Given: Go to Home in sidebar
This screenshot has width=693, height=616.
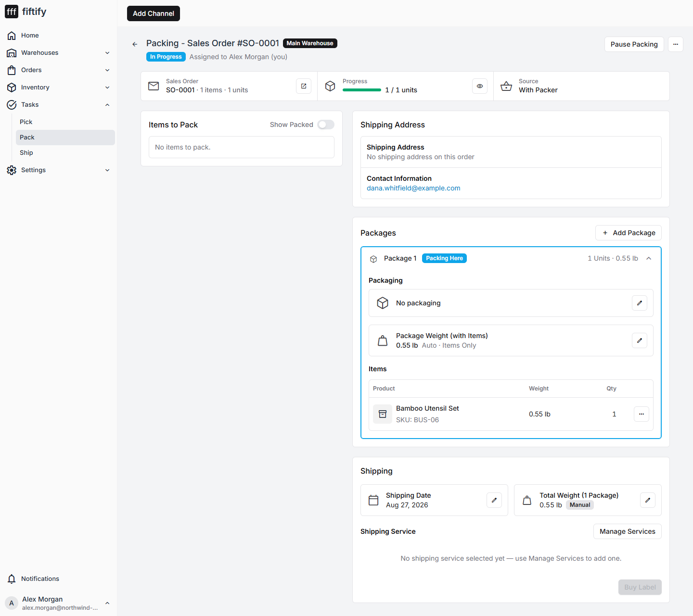Looking at the screenshot, I should [x=59, y=36].
